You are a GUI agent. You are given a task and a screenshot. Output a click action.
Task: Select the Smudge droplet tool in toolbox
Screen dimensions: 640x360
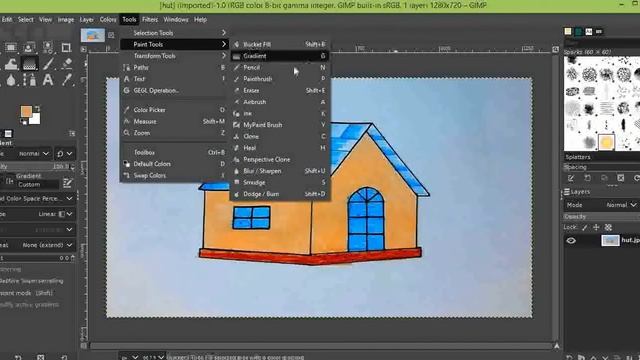point(11,80)
